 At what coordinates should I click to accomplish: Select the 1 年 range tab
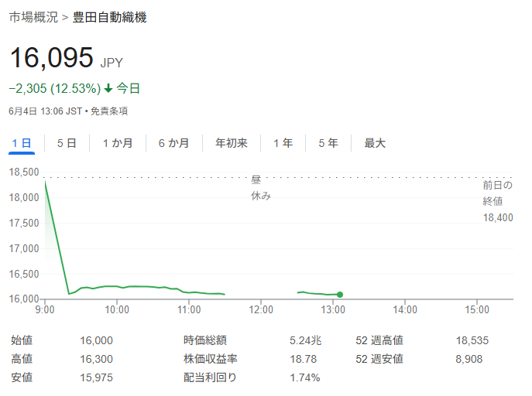coord(283,143)
